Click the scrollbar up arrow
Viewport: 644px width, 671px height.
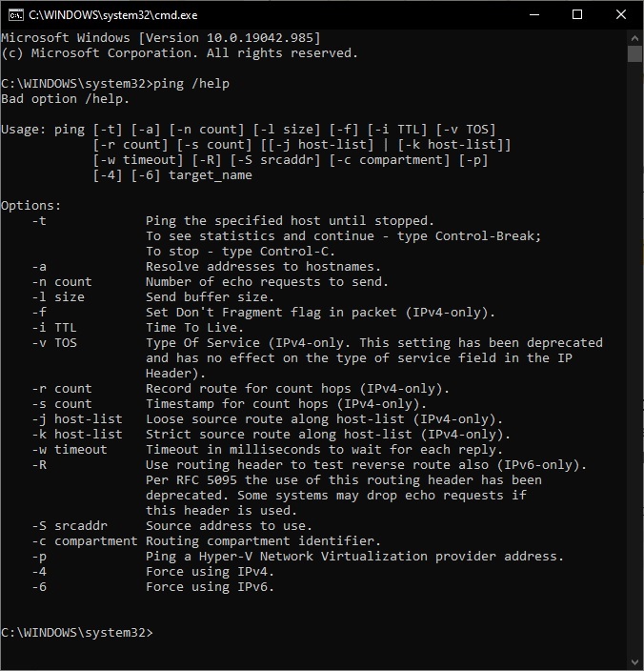click(x=635, y=37)
